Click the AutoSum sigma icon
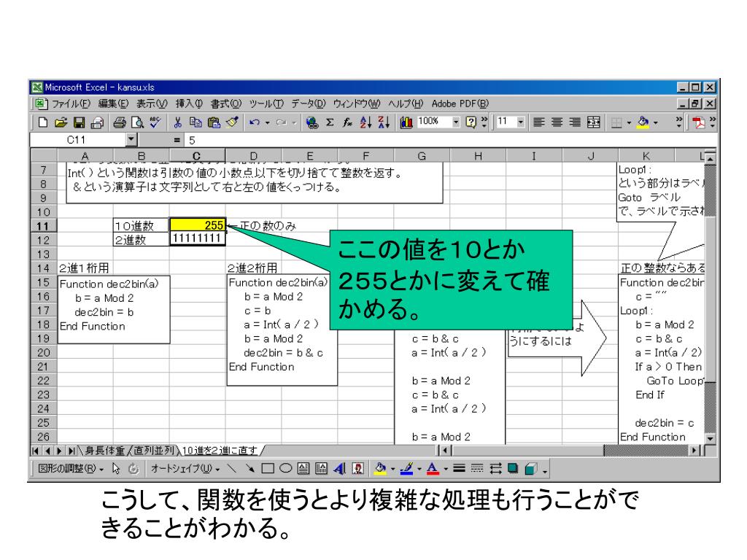The height and width of the screenshot is (560, 747). [x=330, y=122]
